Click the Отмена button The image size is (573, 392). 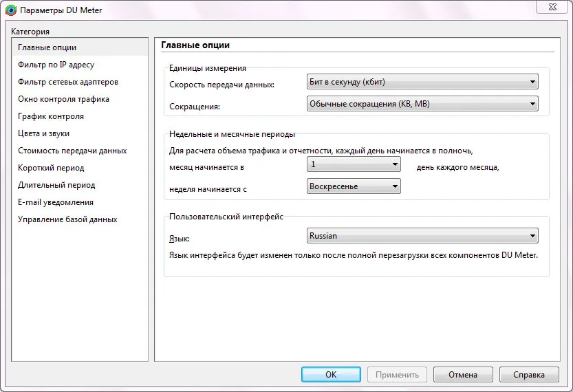[x=463, y=375]
